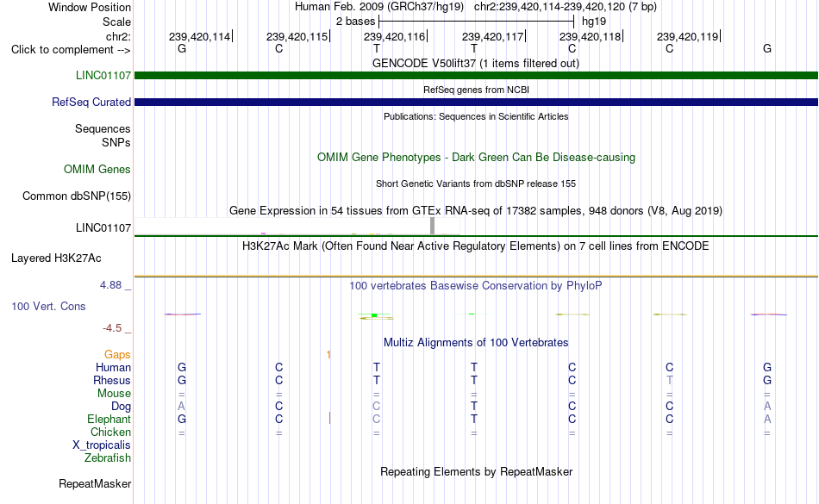Click the Window Position label

click(x=90, y=8)
